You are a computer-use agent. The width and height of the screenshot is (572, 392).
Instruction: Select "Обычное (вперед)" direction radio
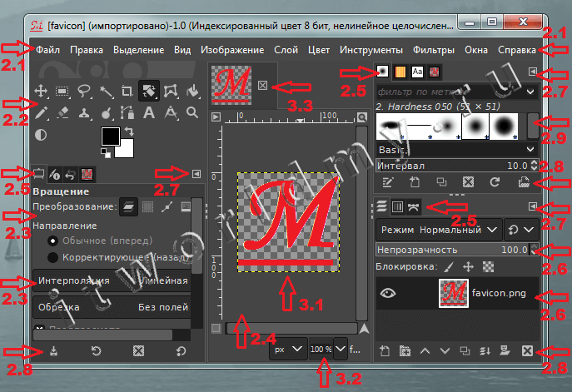click(x=53, y=241)
